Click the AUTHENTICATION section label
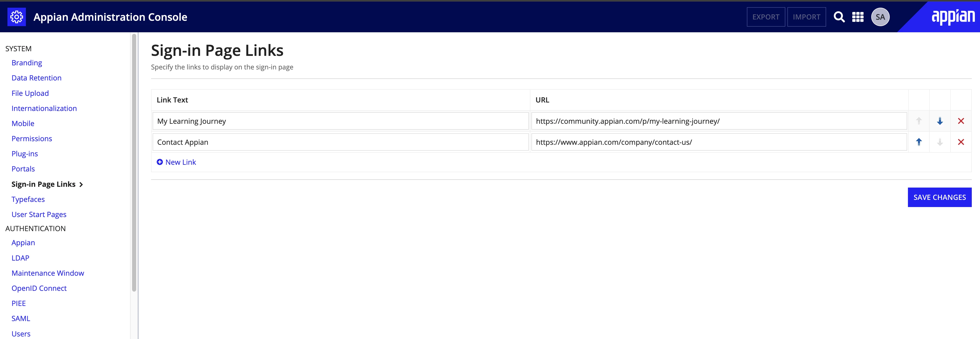 tap(35, 228)
